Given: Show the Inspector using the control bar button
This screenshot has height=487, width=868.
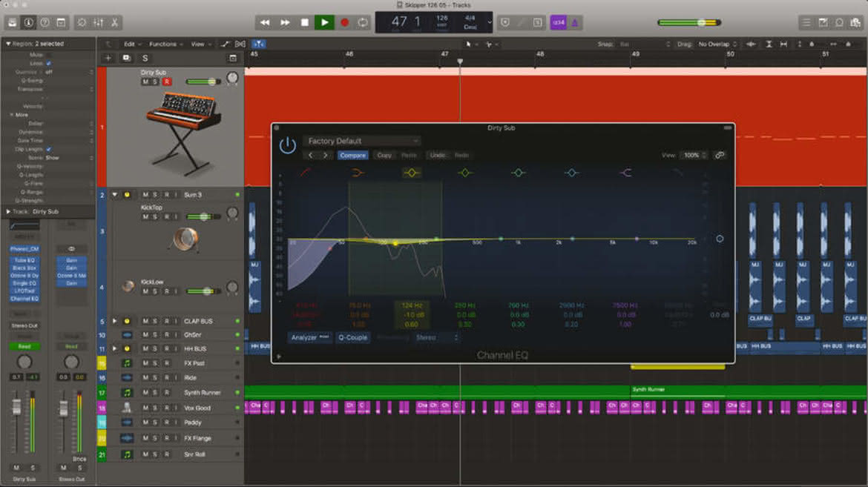Looking at the screenshot, I should tap(28, 23).
